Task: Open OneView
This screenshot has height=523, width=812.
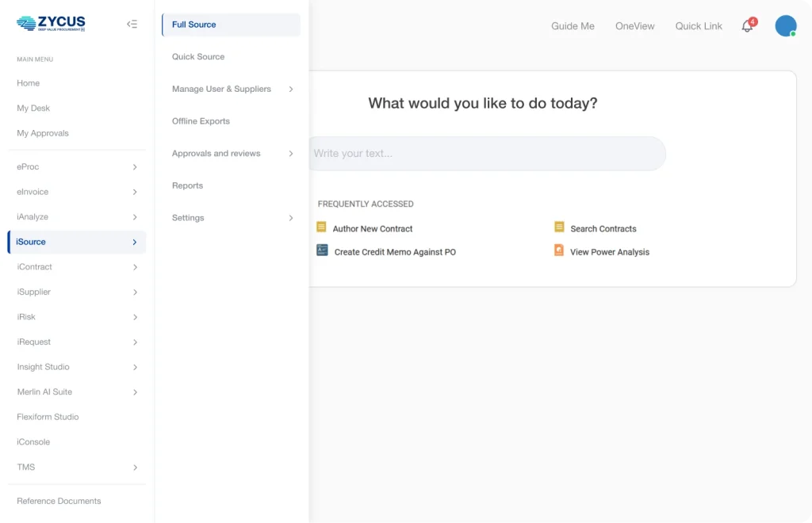Action: click(635, 26)
